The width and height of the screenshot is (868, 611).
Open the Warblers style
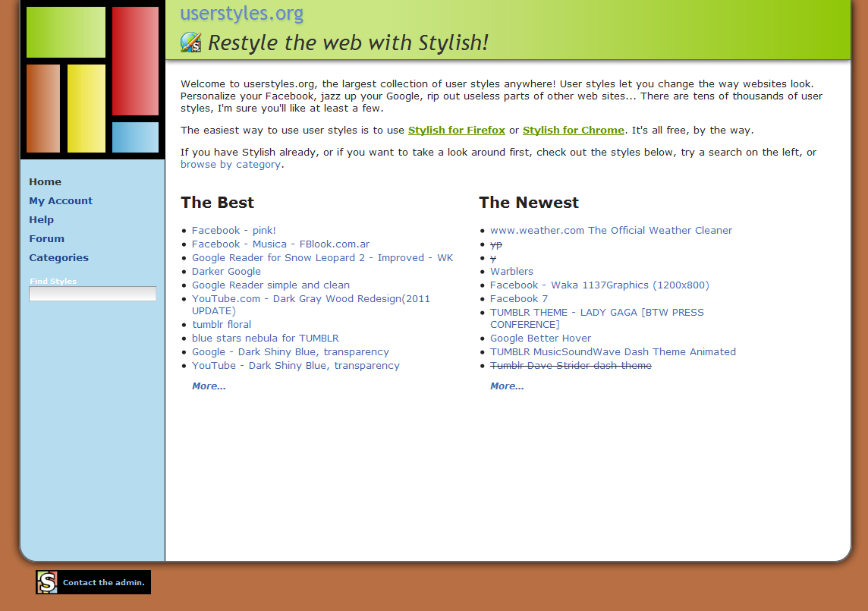pos(511,272)
